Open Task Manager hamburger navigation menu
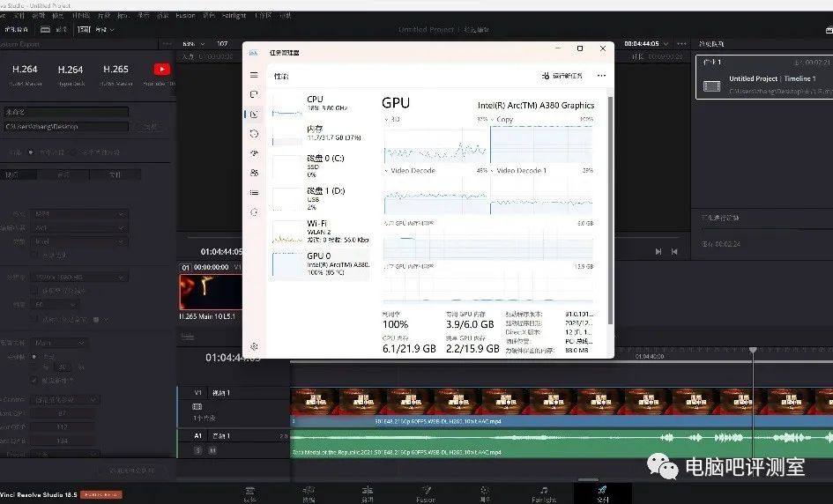 [254, 75]
